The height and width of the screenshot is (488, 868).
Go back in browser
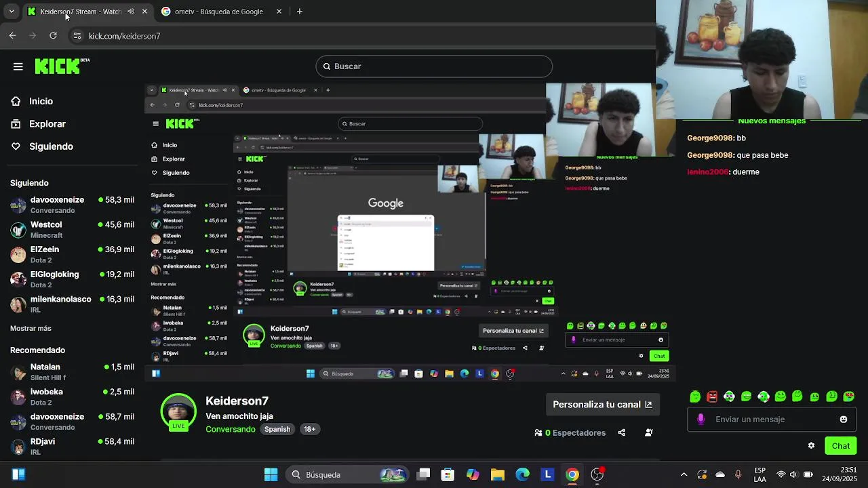[12, 36]
